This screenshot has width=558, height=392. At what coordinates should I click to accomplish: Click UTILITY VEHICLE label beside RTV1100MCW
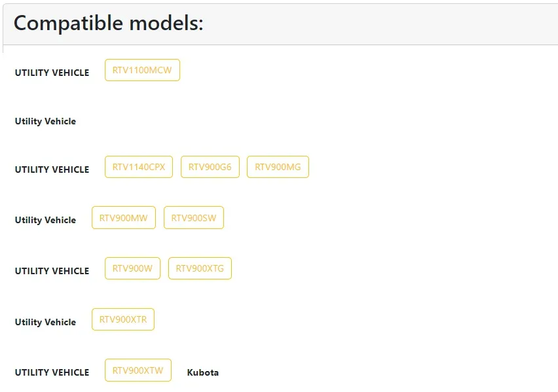pos(52,73)
